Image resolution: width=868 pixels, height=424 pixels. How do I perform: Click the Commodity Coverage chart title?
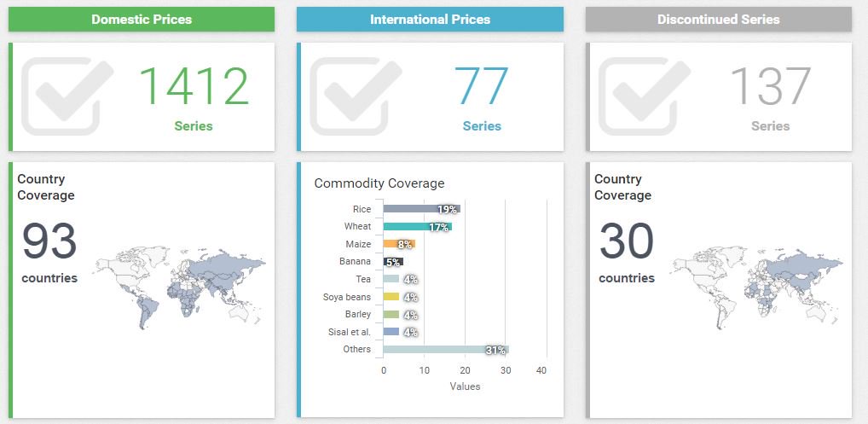click(379, 183)
